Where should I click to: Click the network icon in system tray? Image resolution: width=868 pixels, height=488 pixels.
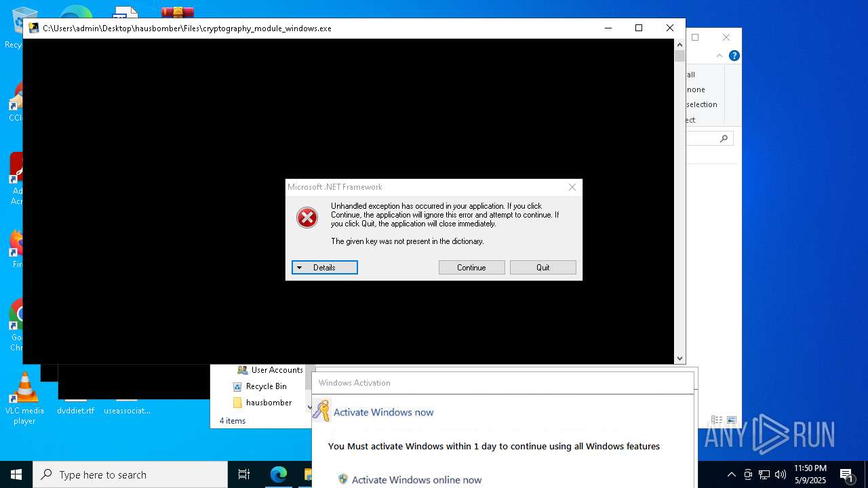point(764,474)
